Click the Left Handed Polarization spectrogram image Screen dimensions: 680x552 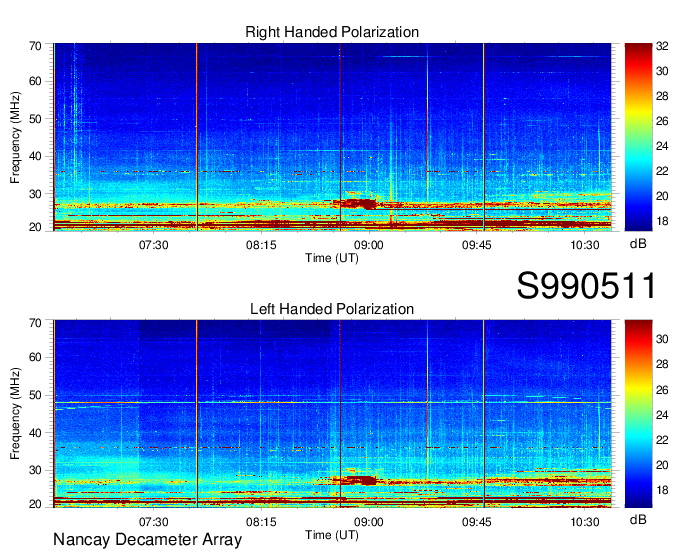[332, 414]
